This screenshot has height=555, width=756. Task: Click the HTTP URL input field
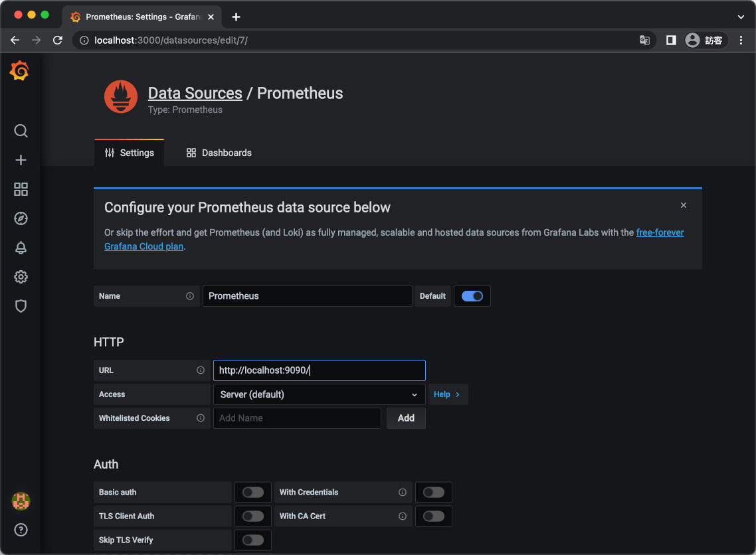pos(319,370)
